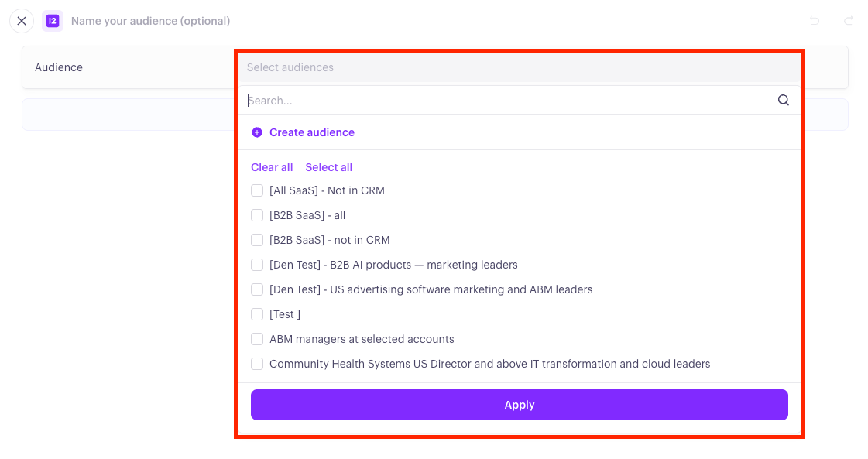Check the [B2B SaaS] - all box
This screenshot has width=868, height=459.
[x=257, y=215]
